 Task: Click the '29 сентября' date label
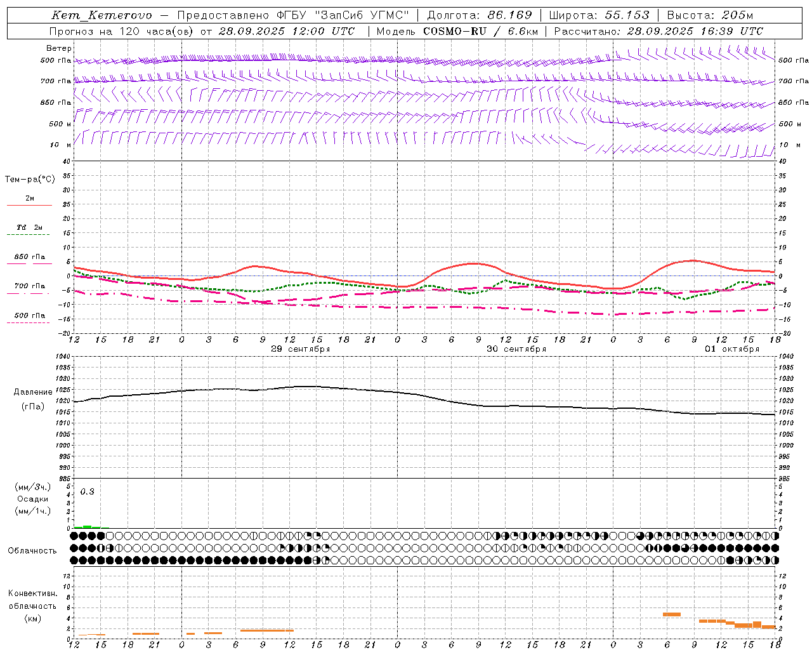pos(301,349)
